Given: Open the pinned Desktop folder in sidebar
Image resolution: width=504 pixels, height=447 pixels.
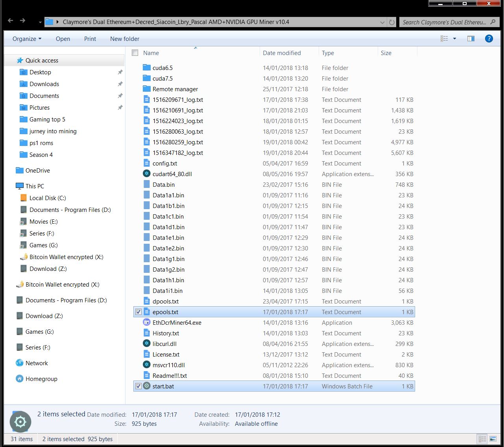Looking at the screenshot, I should coord(40,72).
